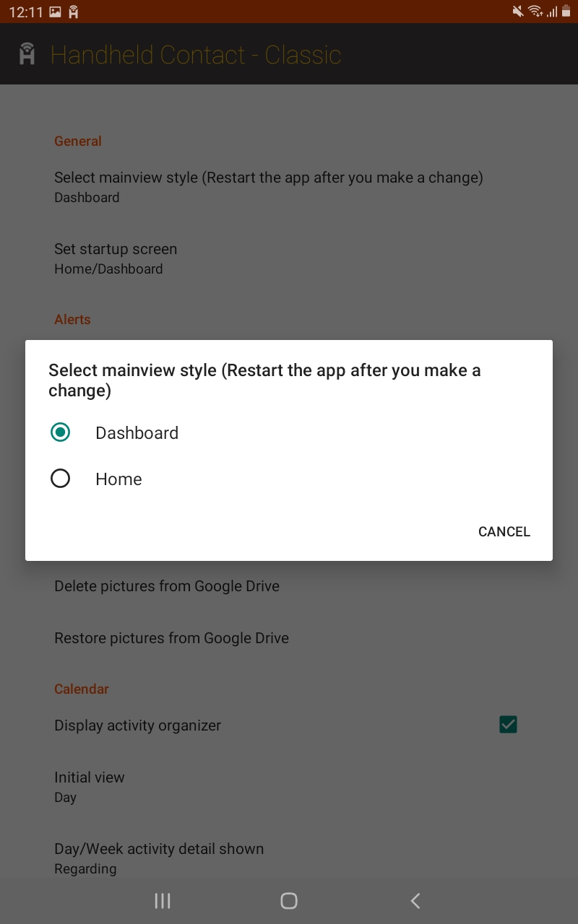Tap the Wi-Fi status icon
The height and width of the screenshot is (924, 578).
535,11
